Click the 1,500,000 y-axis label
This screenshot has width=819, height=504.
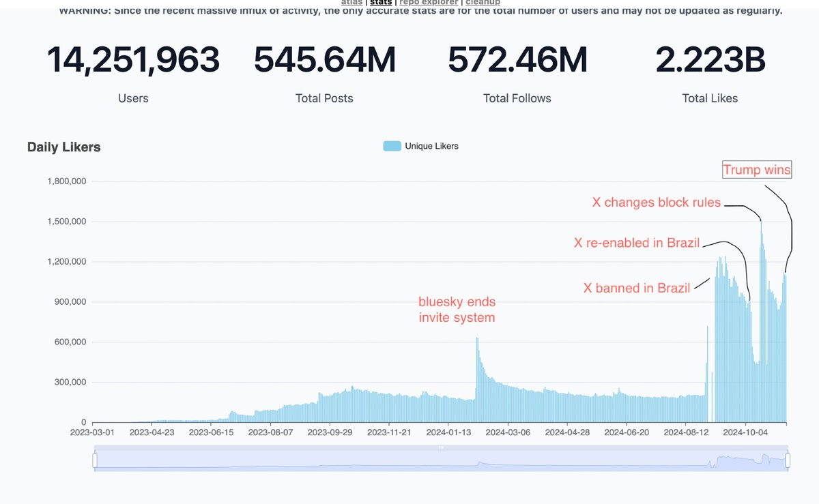[x=66, y=222]
